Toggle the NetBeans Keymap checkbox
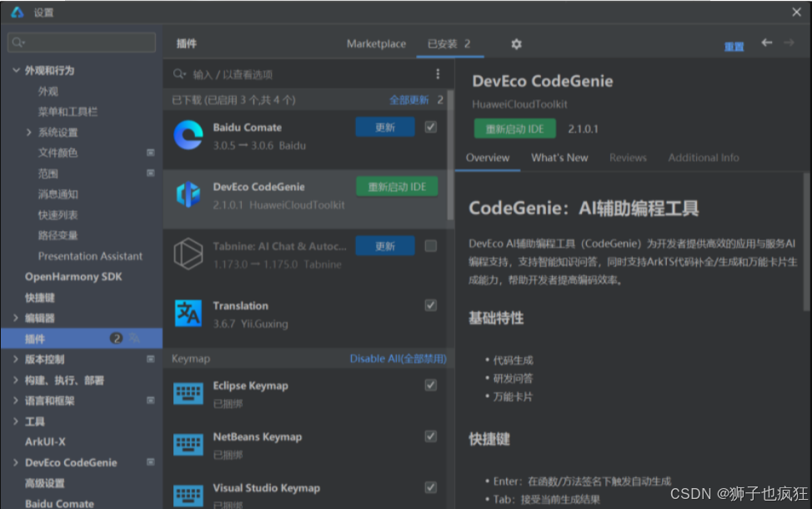812x509 pixels. coord(430,436)
